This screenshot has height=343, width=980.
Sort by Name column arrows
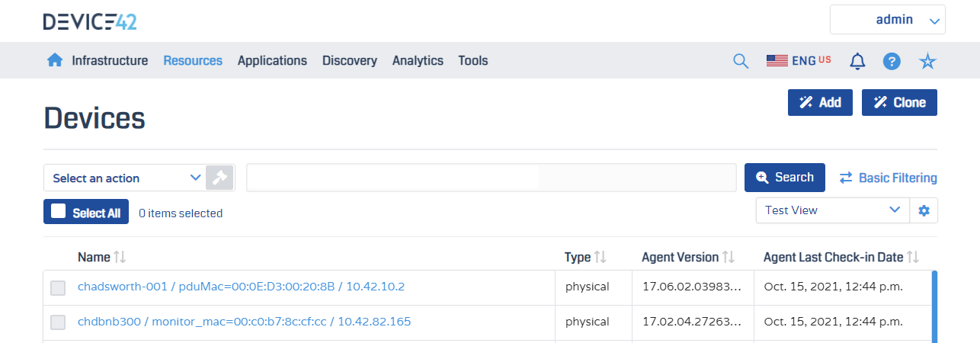120,258
